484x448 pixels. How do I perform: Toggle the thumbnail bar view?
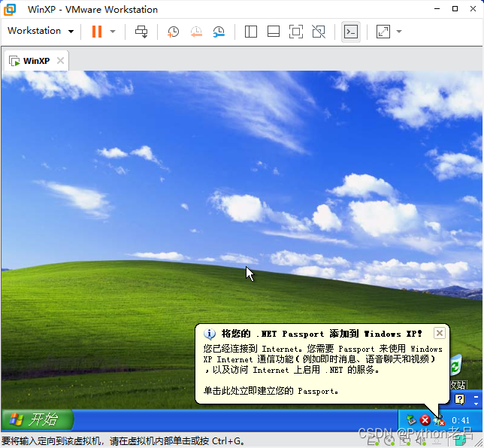[x=274, y=32]
